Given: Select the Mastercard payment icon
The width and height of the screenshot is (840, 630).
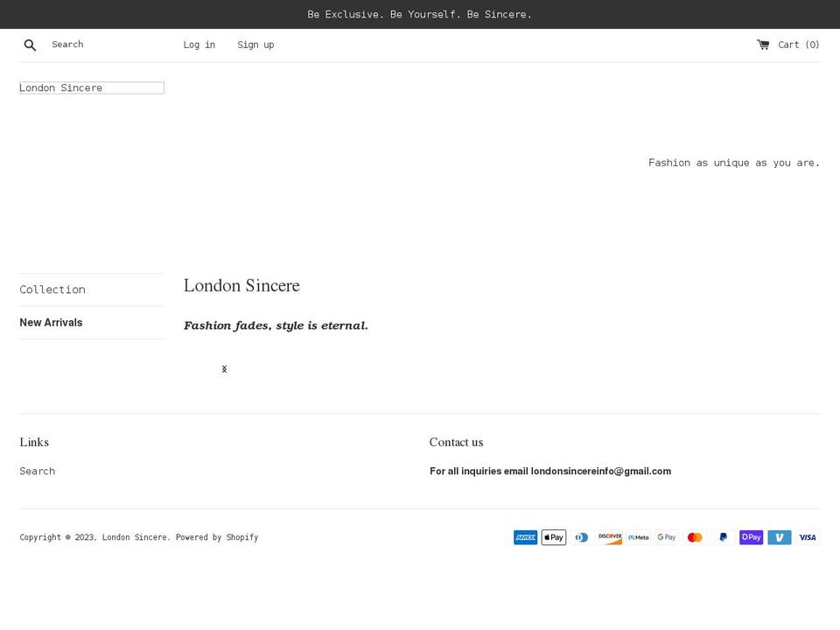Looking at the screenshot, I should pos(695,537).
